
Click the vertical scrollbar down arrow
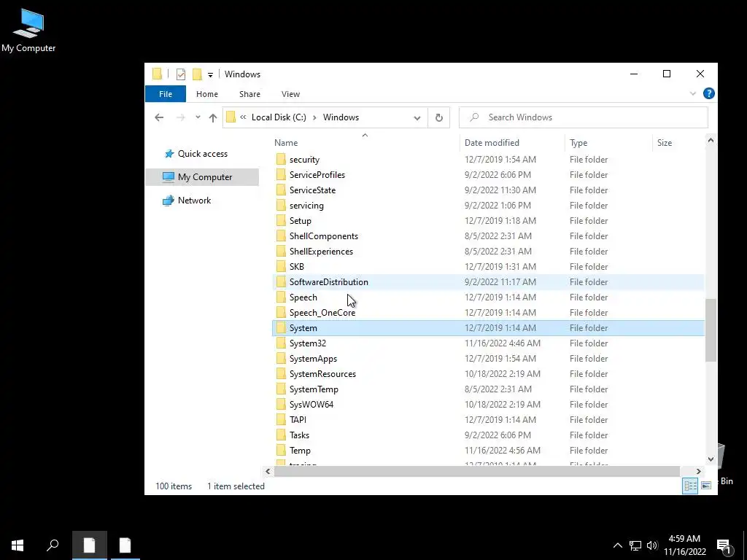[x=711, y=459]
